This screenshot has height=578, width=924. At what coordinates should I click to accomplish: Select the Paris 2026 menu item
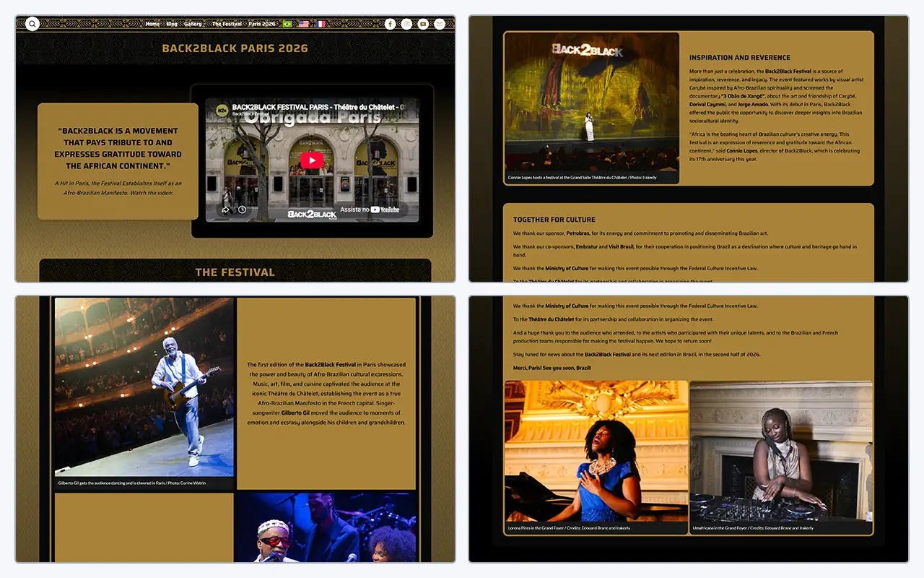(262, 24)
